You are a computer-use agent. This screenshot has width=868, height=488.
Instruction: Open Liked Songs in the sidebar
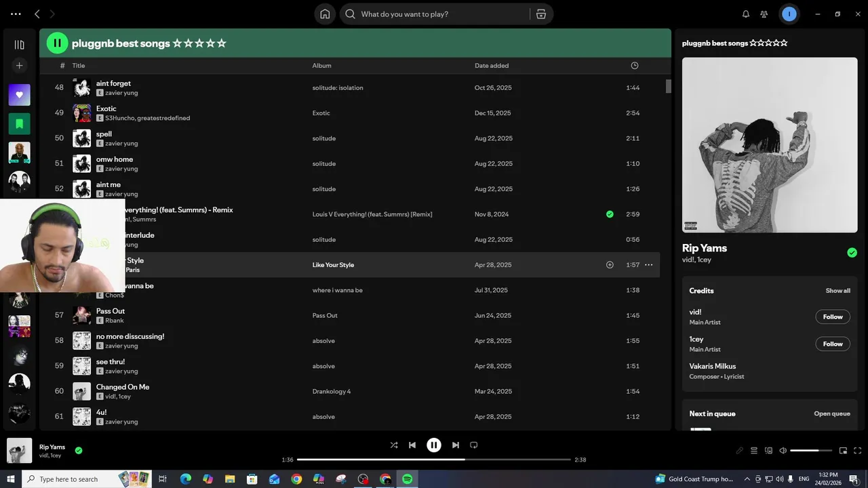(x=19, y=95)
